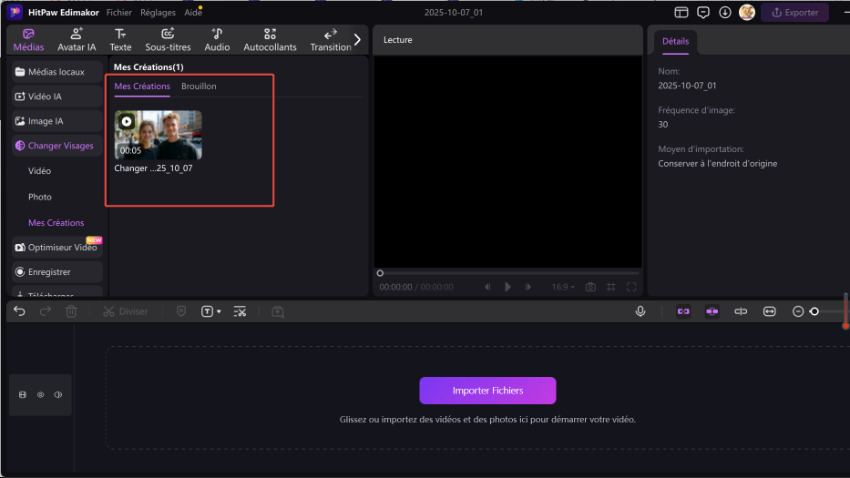Click the microphone voiceover icon
Screen dimensions: 850x478
pyautogui.click(x=640, y=312)
